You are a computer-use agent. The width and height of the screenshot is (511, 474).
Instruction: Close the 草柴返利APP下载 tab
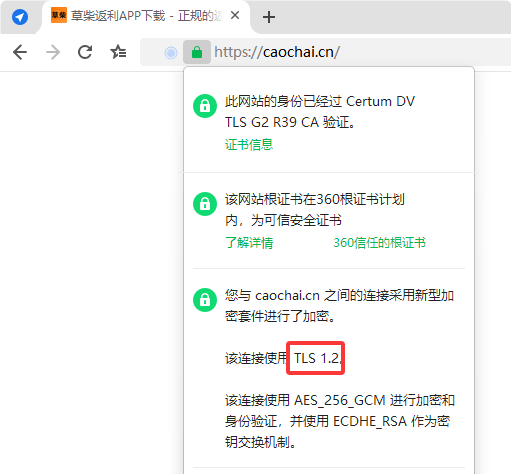pyautogui.click(x=235, y=15)
